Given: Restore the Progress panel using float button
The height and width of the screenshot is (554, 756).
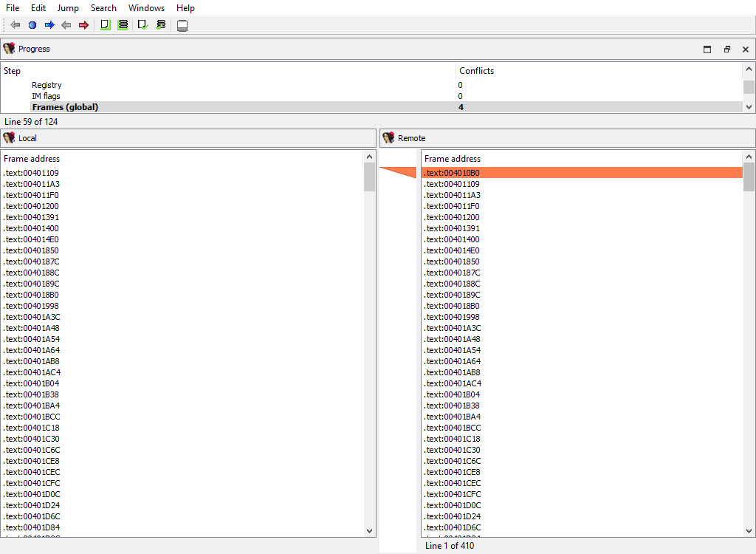Looking at the screenshot, I should pos(726,49).
